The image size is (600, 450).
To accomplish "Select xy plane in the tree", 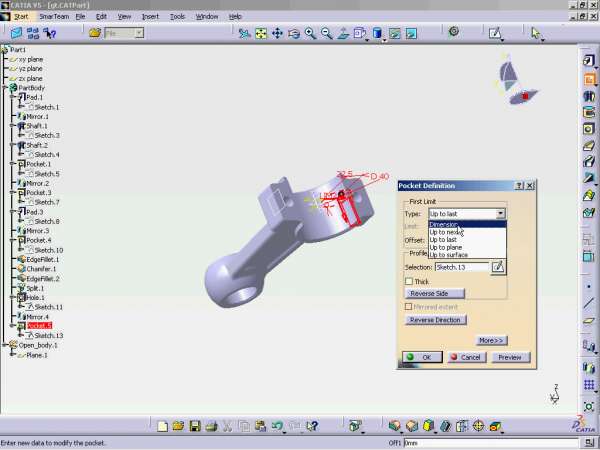I will tap(31, 59).
